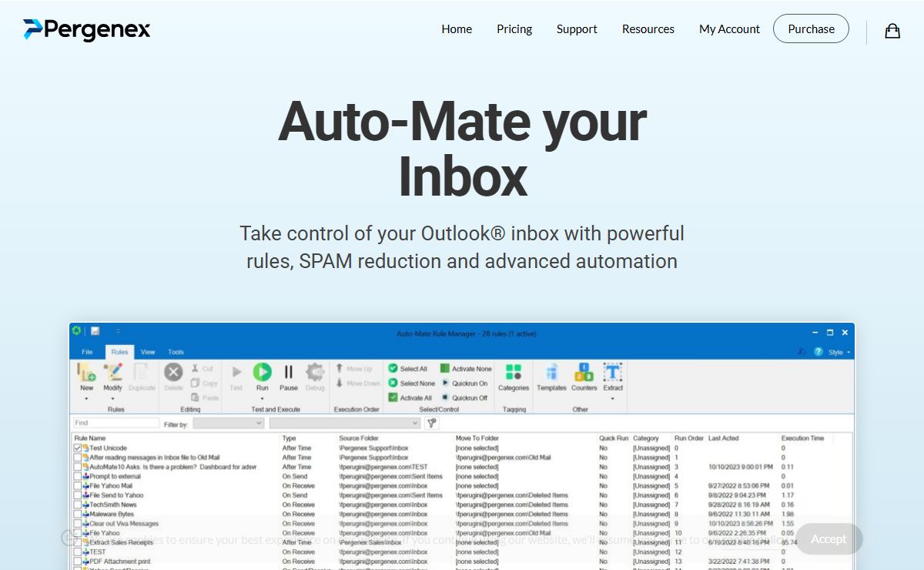924x570 pixels.
Task: Open the Style dropdown menu
Action: 839,352
